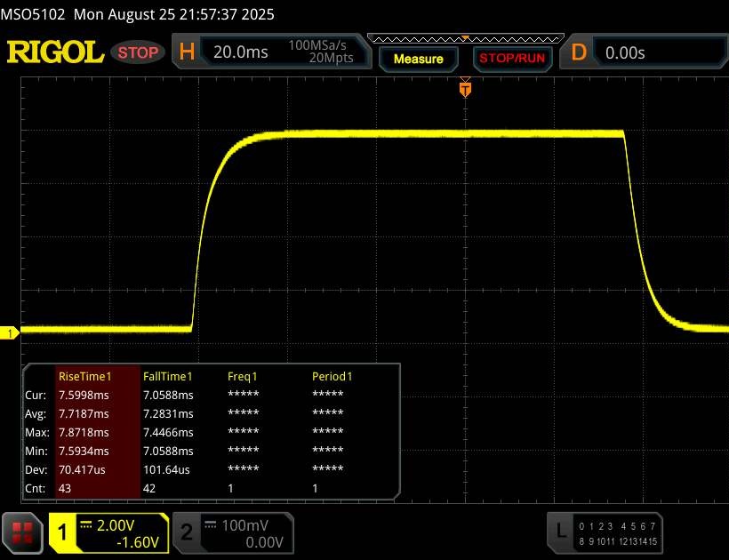Toggle acquisition with the STOP/RUN button
Image resolution: width=729 pixels, height=560 pixels.
click(510, 59)
